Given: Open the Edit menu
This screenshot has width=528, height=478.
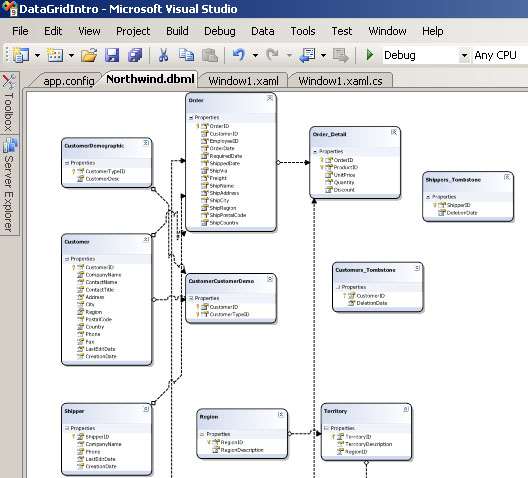Looking at the screenshot, I should (x=53, y=31).
